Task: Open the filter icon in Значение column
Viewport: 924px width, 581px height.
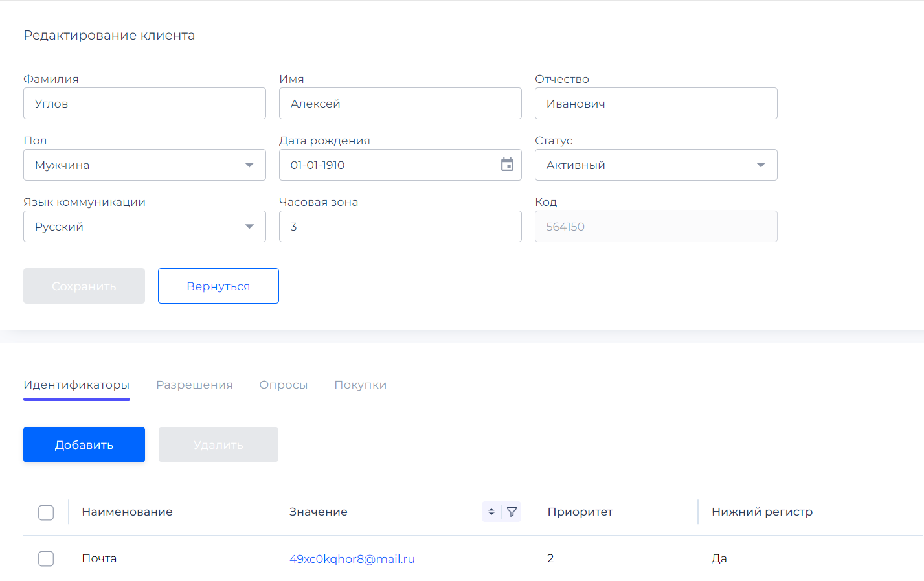Action: pyautogui.click(x=512, y=512)
